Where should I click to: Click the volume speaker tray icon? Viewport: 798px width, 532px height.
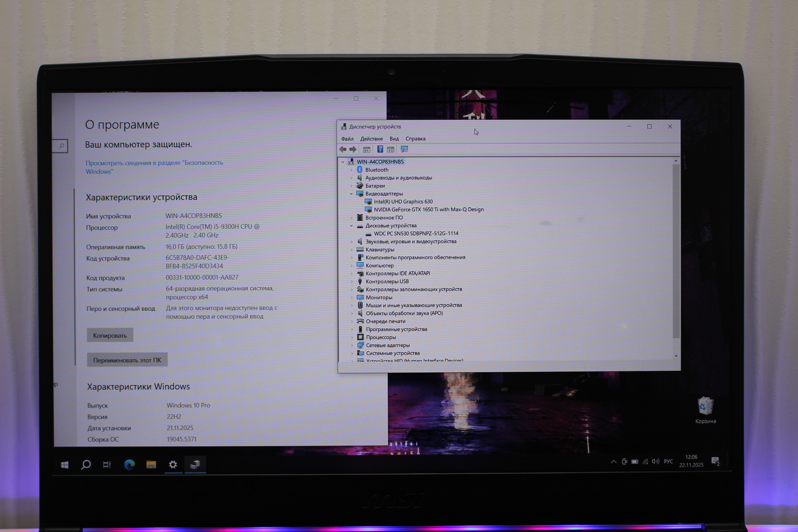pos(655,461)
